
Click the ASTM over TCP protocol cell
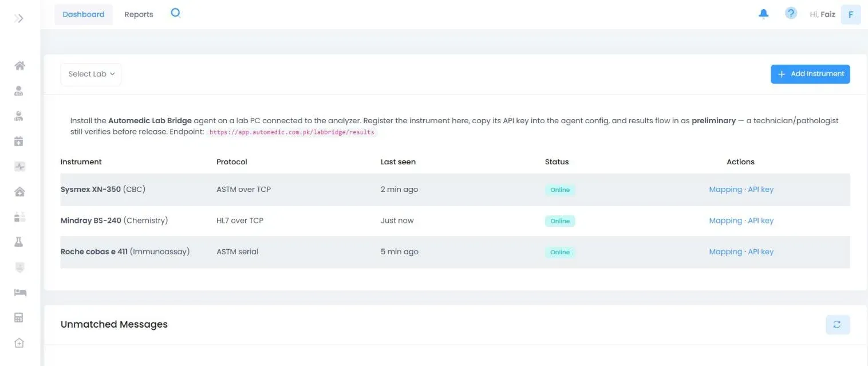pyautogui.click(x=244, y=190)
